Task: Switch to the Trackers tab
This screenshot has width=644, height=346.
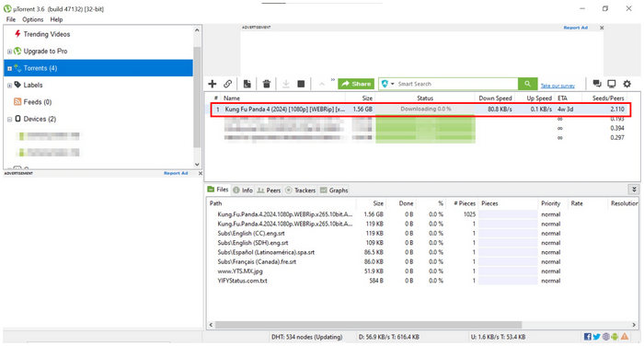Action: pos(300,190)
